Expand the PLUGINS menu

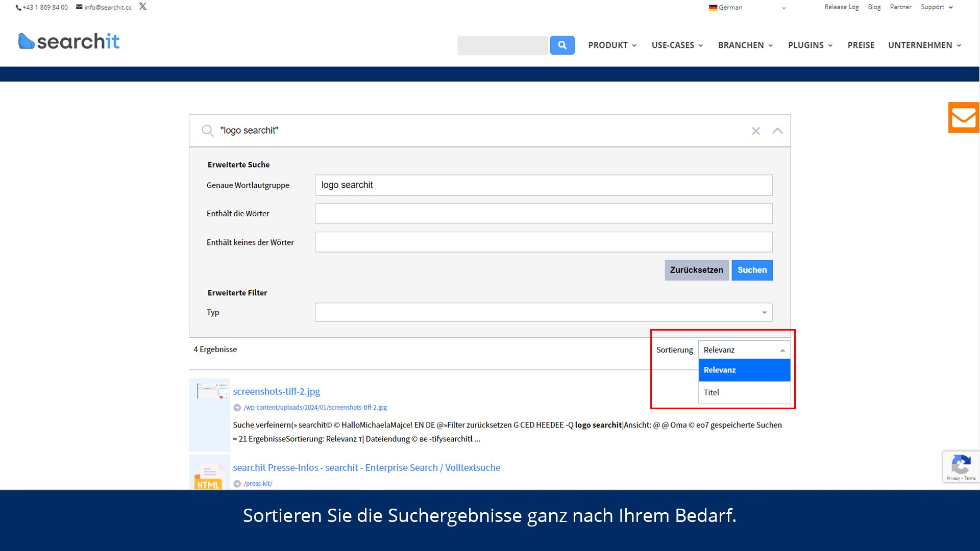[810, 45]
